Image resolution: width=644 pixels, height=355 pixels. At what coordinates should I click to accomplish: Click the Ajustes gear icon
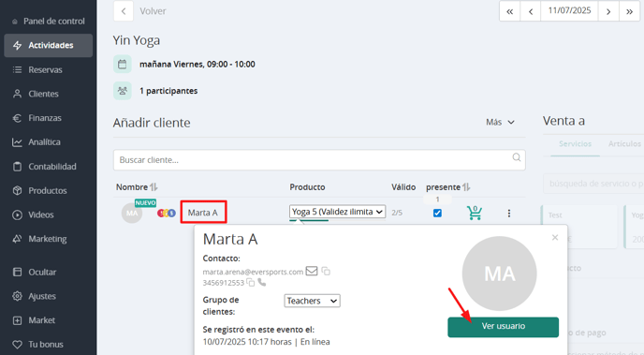pyautogui.click(x=17, y=296)
